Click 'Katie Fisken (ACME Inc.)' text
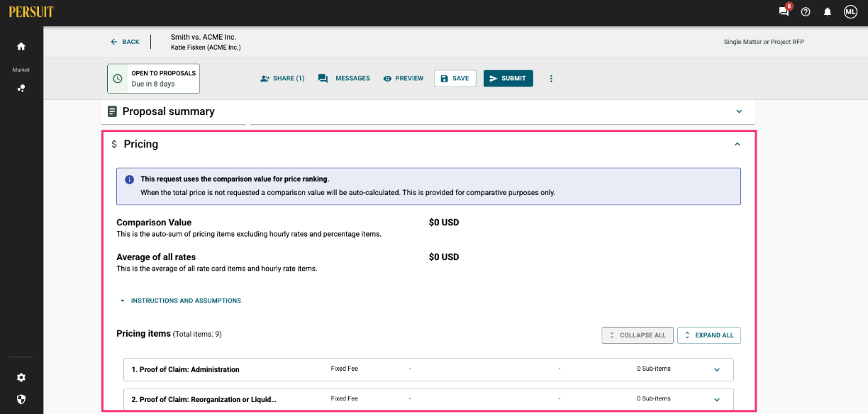Image resolution: width=868 pixels, height=414 pixels. (x=206, y=47)
